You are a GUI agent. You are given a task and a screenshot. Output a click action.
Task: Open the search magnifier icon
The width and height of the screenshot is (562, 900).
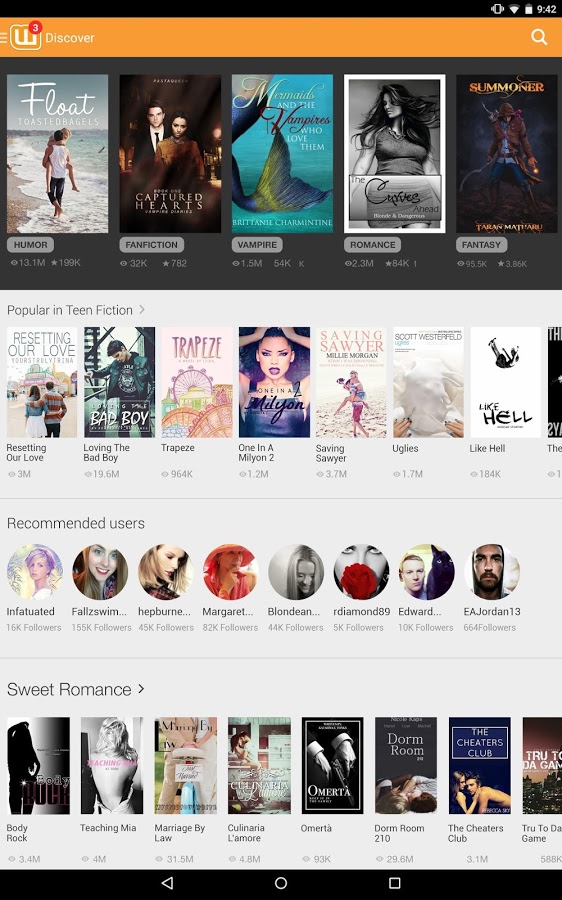tap(539, 37)
